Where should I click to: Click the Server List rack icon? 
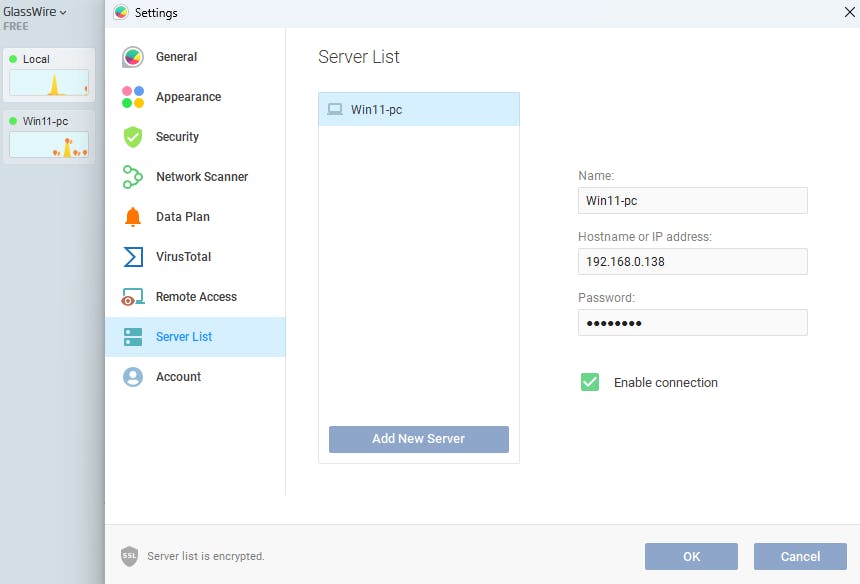tap(133, 337)
